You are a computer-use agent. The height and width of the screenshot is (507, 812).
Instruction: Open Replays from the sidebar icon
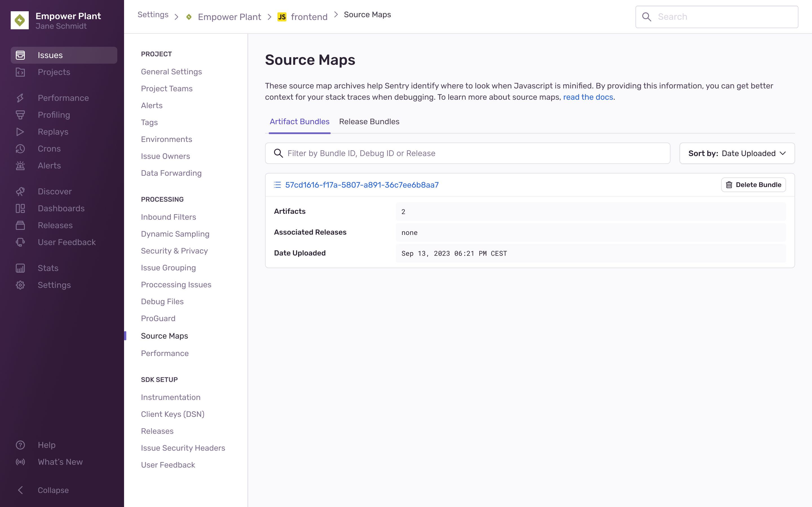point(21,132)
